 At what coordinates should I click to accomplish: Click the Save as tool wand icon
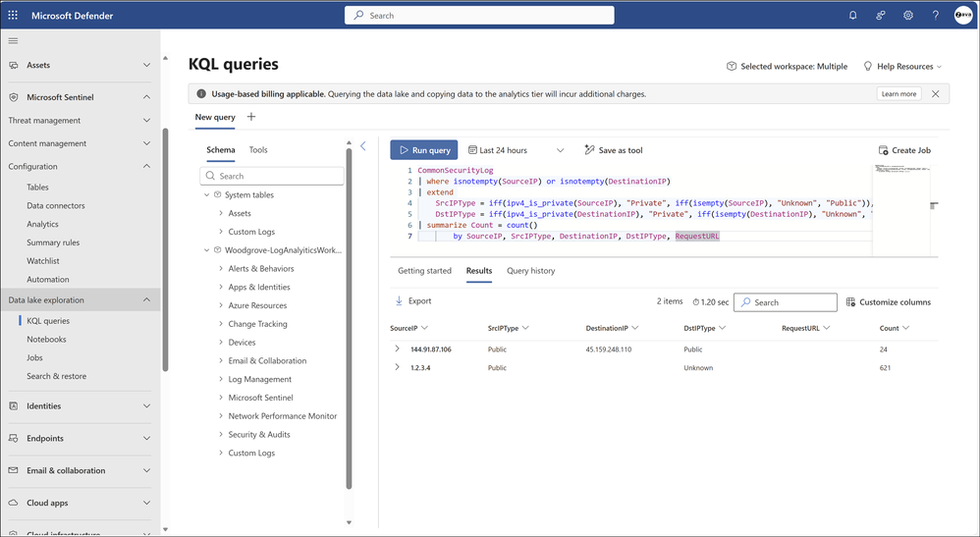[x=589, y=150]
